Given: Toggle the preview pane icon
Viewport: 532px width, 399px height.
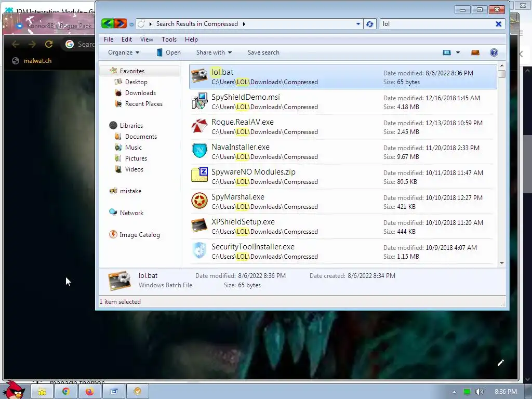Looking at the screenshot, I should tap(475, 52).
